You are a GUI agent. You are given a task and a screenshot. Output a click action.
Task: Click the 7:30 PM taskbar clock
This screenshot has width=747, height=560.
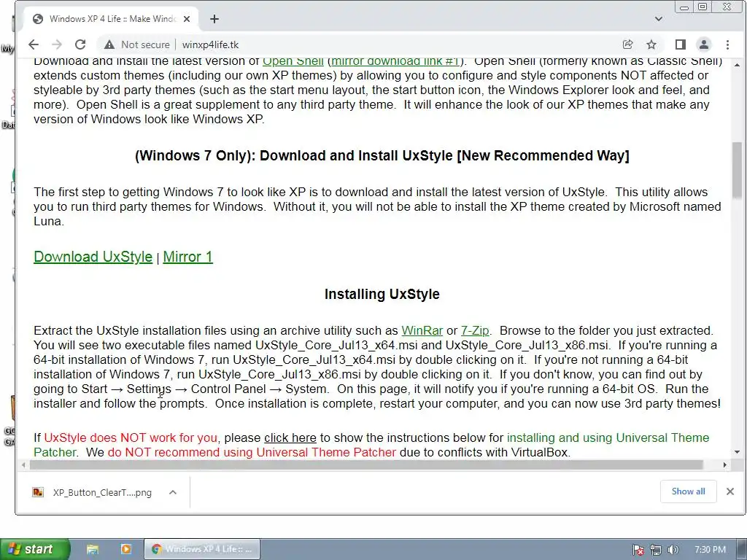pyautogui.click(x=710, y=550)
